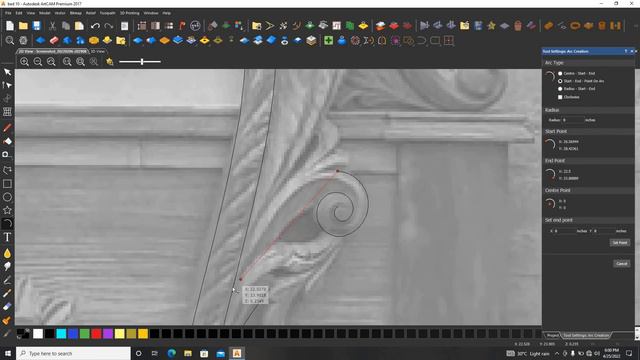Image resolution: width=640 pixels, height=360 pixels.
Task: Click the Undo arrow in the toolbar
Action: coord(95,26)
